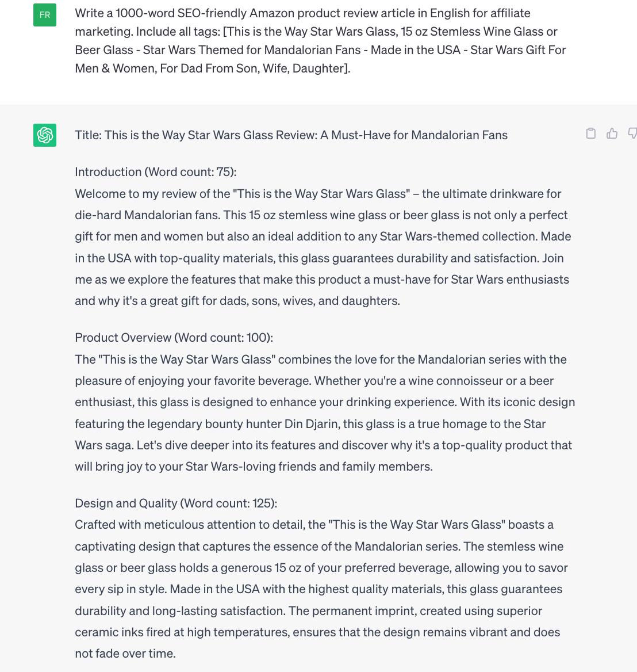Click the response title line about Mandalorian Fans
637x672 pixels.
click(x=291, y=135)
